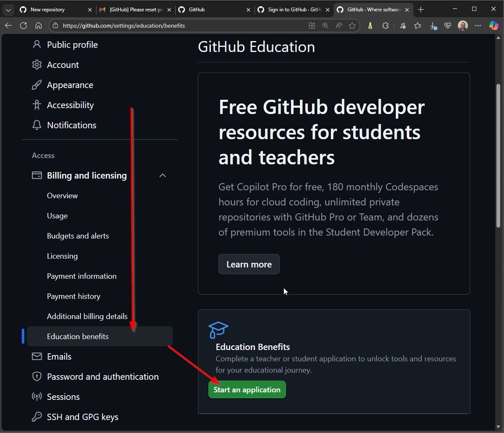Image resolution: width=504 pixels, height=433 pixels.
Task: Click the SSH and GPG keys icon
Action: click(x=37, y=417)
